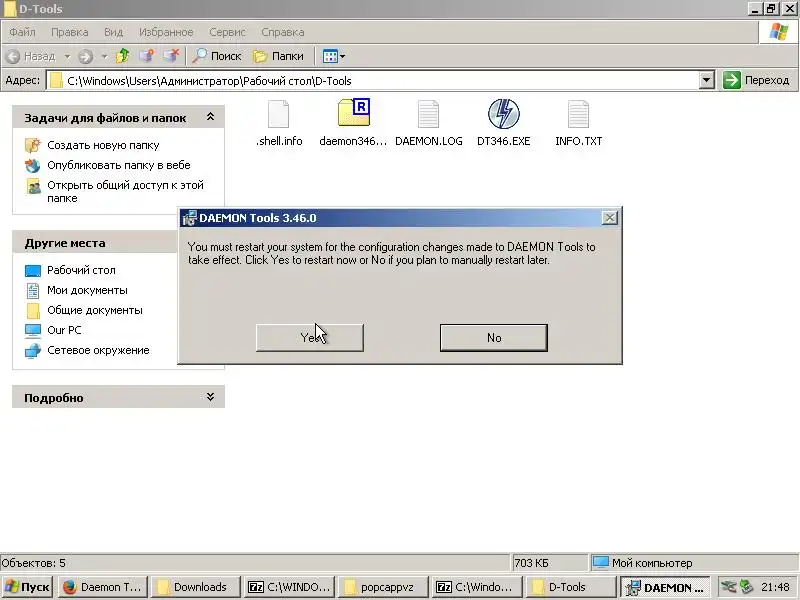This screenshot has height=600, width=800.
Task: Open the Forward history dropdown arrow
Action: pos(104,56)
